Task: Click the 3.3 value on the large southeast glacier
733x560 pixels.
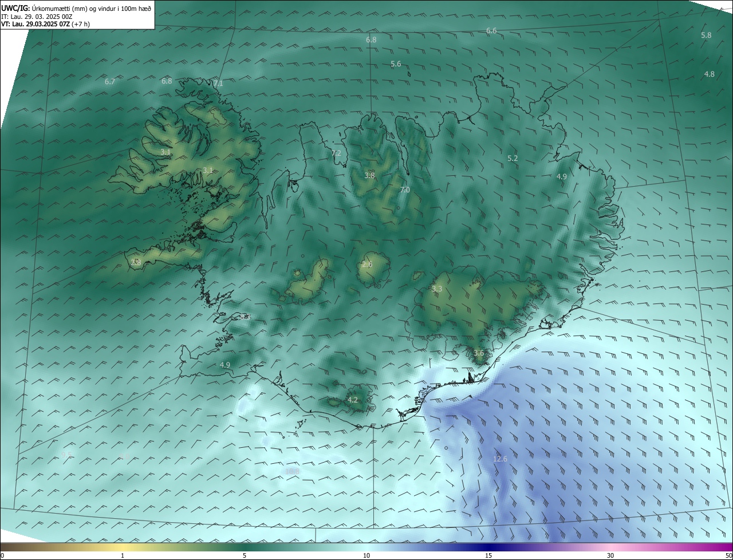Action: [x=437, y=289]
